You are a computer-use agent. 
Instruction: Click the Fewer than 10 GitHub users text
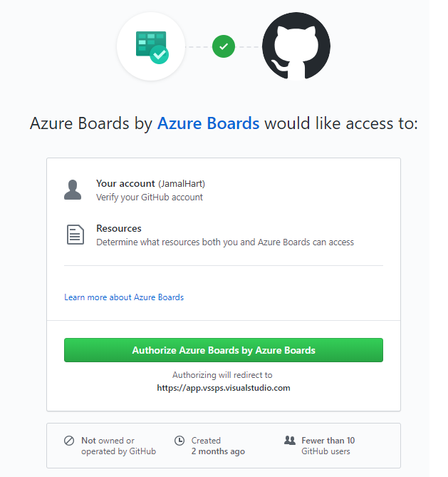click(x=328, y=446)
